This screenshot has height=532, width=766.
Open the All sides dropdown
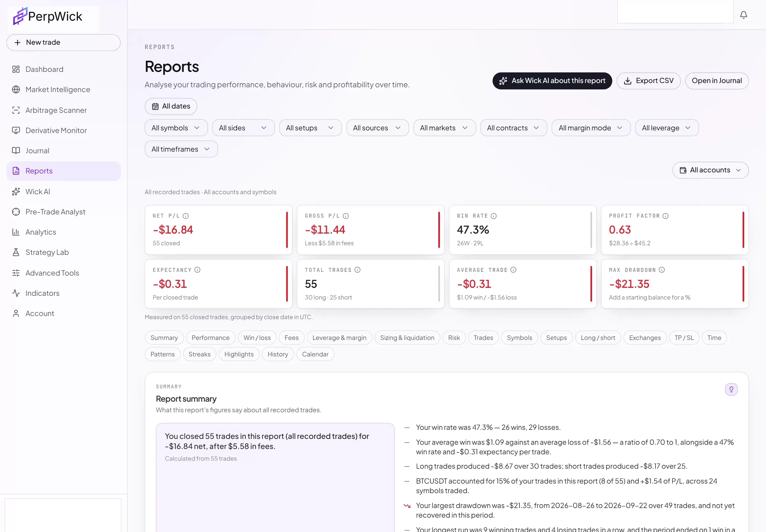(243, 128)
